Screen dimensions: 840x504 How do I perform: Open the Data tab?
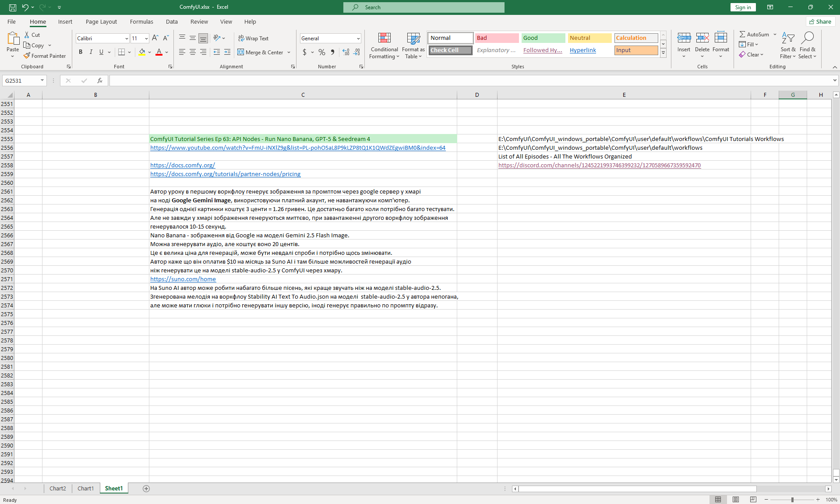tap(172, 22)
